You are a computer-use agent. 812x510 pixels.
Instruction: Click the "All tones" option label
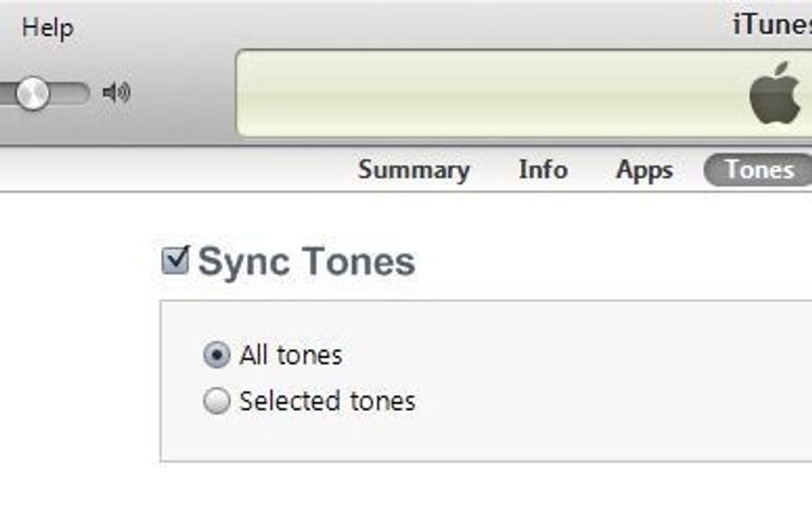pos(290,356)
